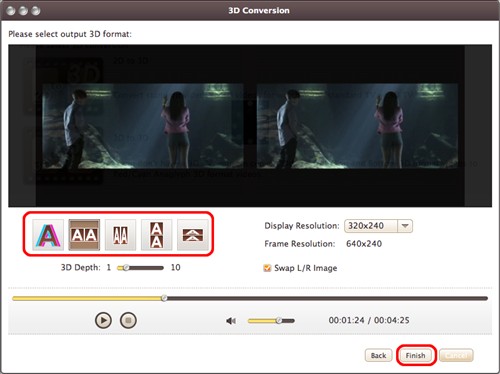
Task: Click the Finish button
Action: click(x=416, y=355)
